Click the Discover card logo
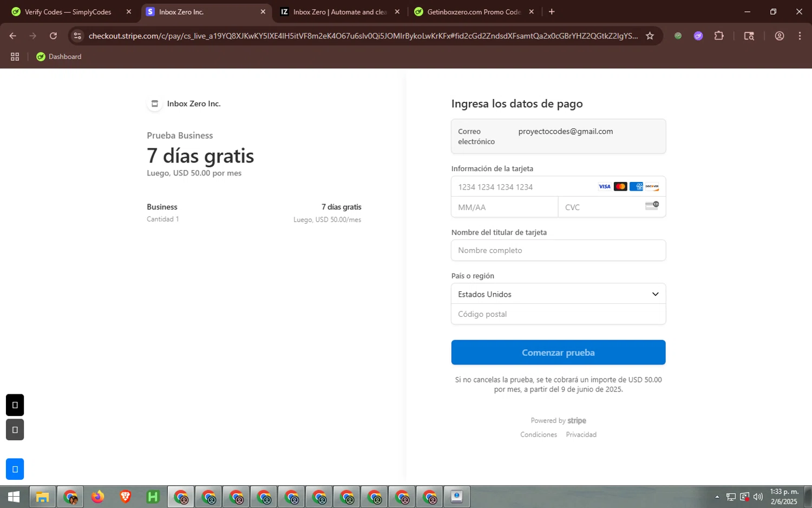812x508 pixels. pyautogui.click(x=652, y=187)
